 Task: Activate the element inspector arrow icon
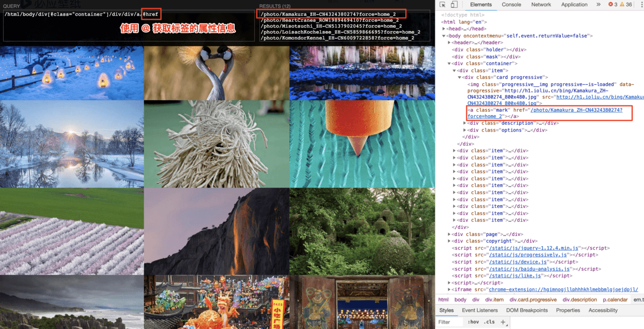point(442,5)
